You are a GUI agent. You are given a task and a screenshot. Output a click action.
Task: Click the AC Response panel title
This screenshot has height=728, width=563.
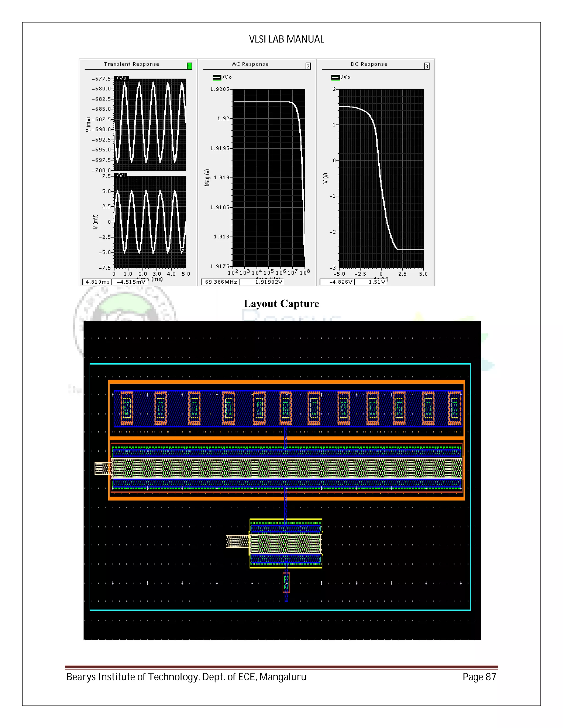pyautogui.click(x=250, y=64)
